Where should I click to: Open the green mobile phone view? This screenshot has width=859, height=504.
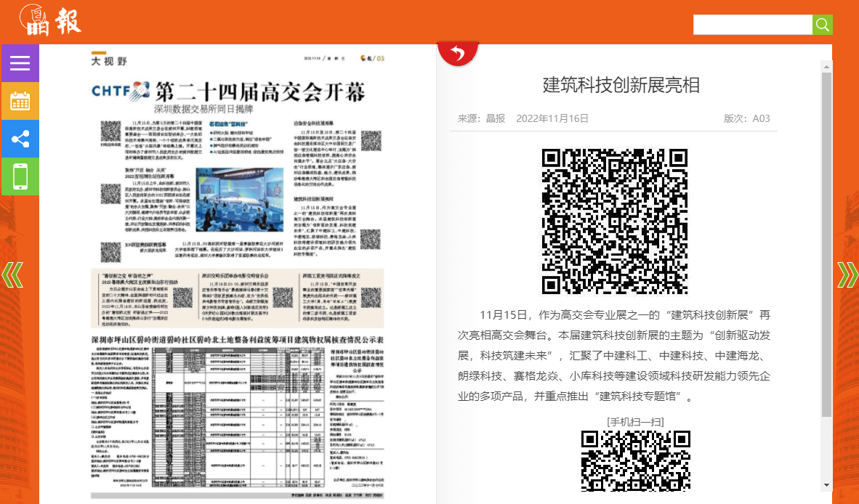(20, 176)
